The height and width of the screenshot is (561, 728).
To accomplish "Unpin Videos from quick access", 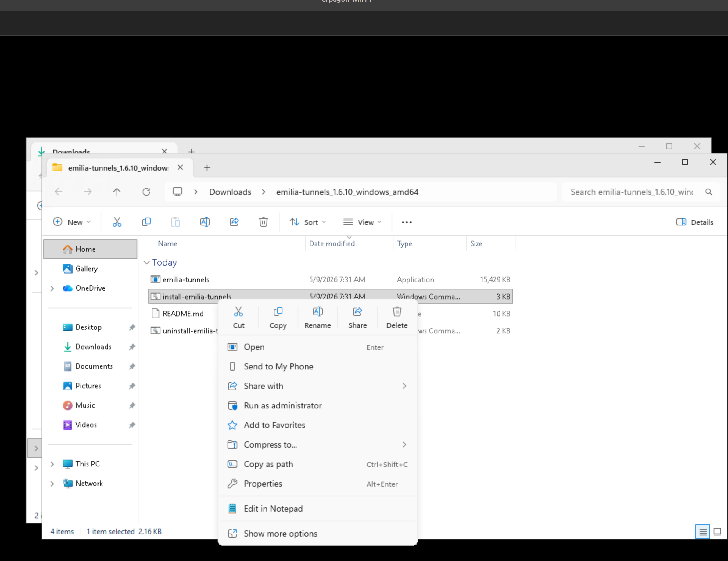I will [132, 425].
